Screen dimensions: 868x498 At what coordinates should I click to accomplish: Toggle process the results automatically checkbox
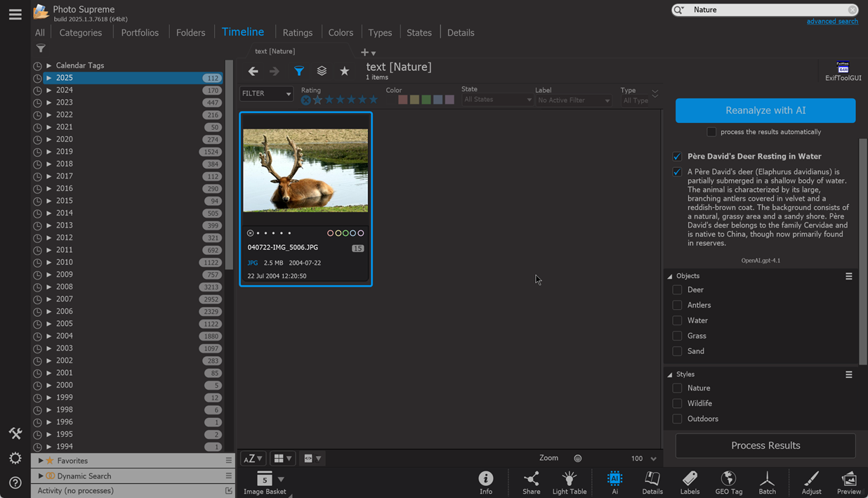pyautogui.click(x=711, y=132)
